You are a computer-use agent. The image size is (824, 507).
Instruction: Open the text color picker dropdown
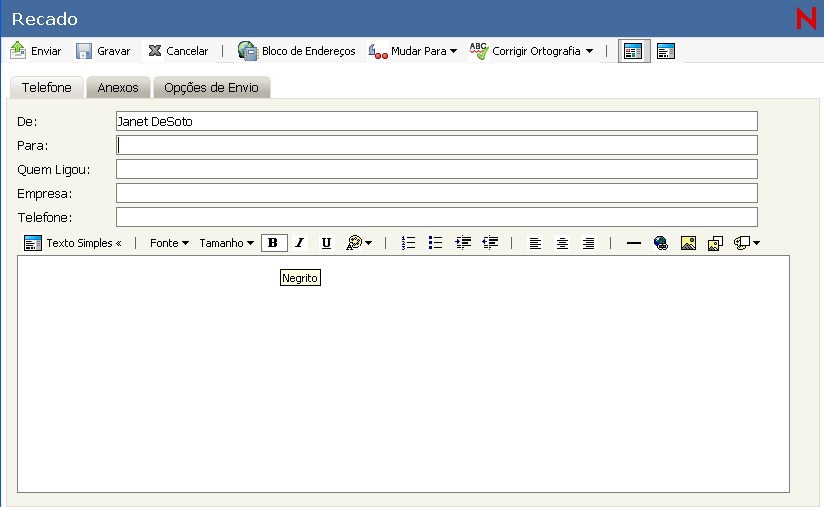click(x=359, y=243)
